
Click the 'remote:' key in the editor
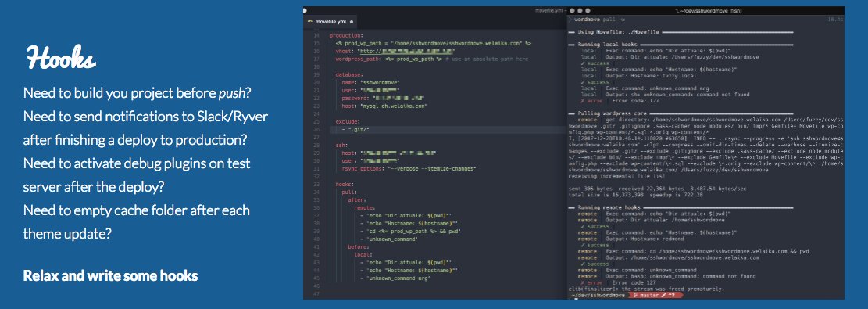[x=365, y=207]
